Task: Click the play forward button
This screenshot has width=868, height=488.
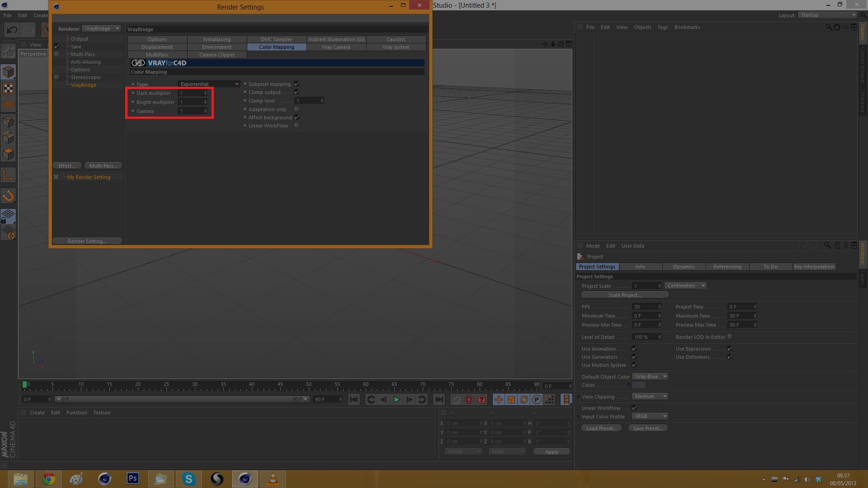Action: coord(396,399)
